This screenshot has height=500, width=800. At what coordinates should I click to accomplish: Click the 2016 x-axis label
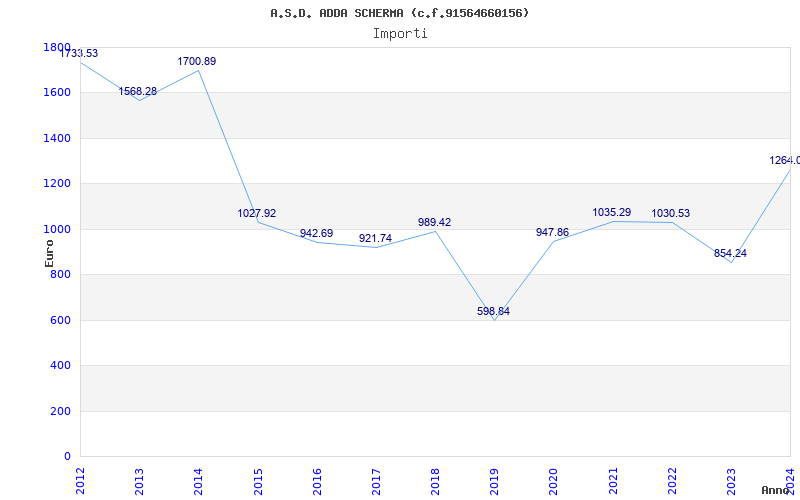[317, 481]
